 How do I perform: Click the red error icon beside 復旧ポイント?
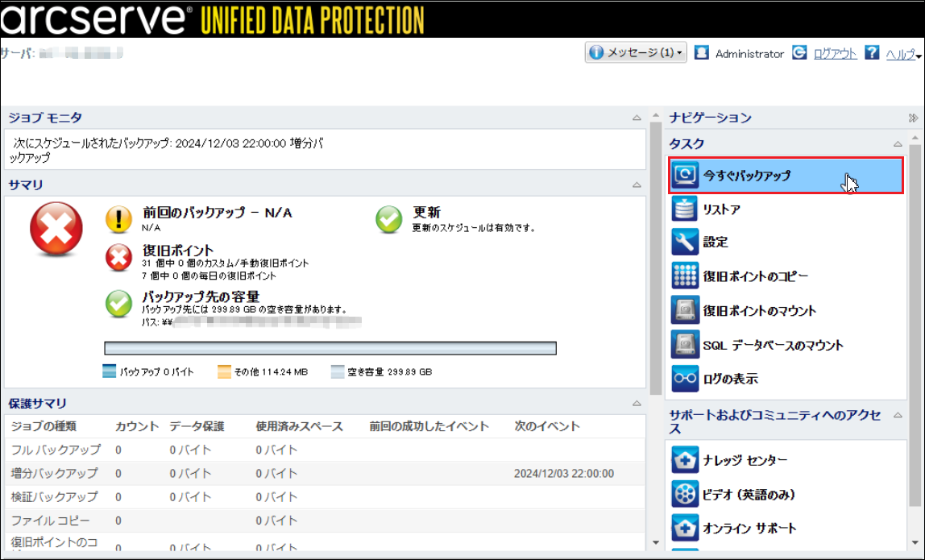point(118,257)
